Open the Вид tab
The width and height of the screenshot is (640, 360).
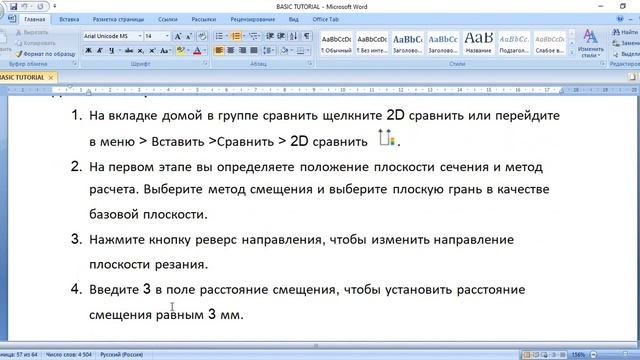pyautogui.click(x=293, y=19)
